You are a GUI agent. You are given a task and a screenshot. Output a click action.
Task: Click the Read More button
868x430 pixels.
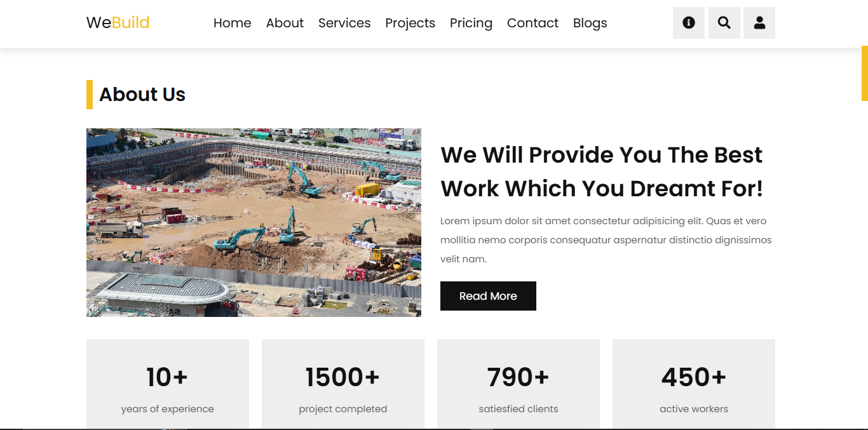tap(488, 296)
